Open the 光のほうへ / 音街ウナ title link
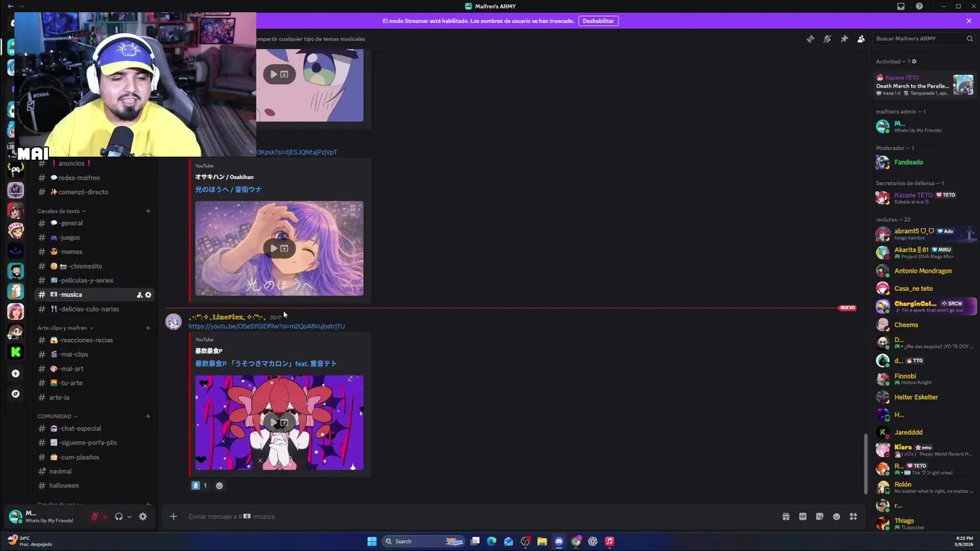This screenshot has width=980, height=551. pos(228,189)
